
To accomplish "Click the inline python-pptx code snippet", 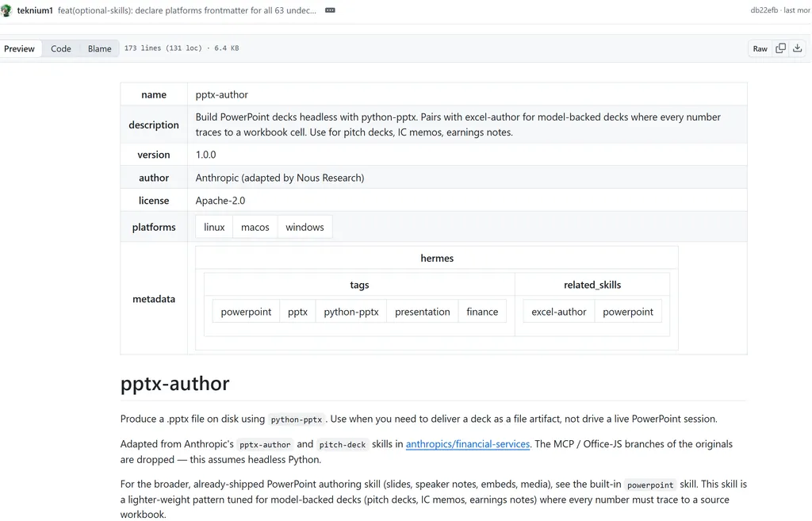I will [x=297, y=419].
